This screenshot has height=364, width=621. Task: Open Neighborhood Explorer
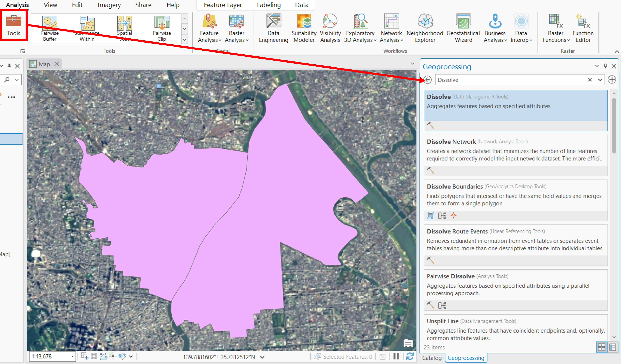pyautogui.click(x=425, y=28)
